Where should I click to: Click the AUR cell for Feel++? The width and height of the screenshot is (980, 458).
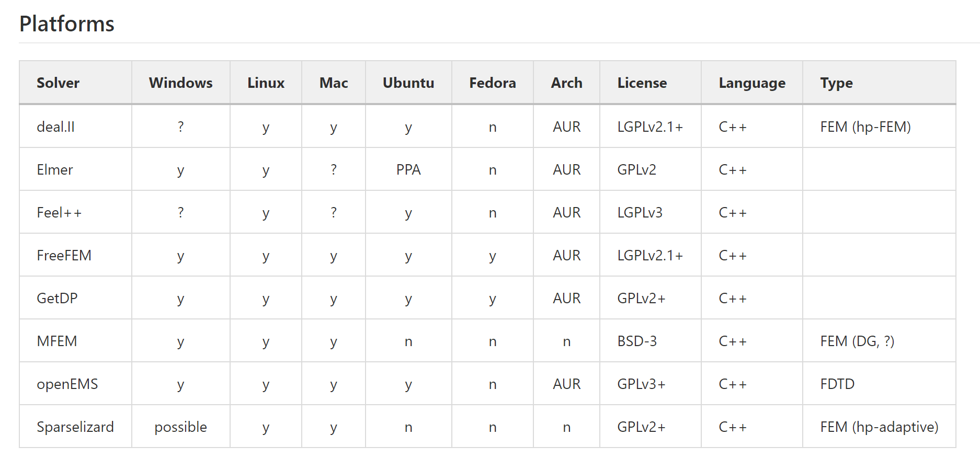click(567, 213)
